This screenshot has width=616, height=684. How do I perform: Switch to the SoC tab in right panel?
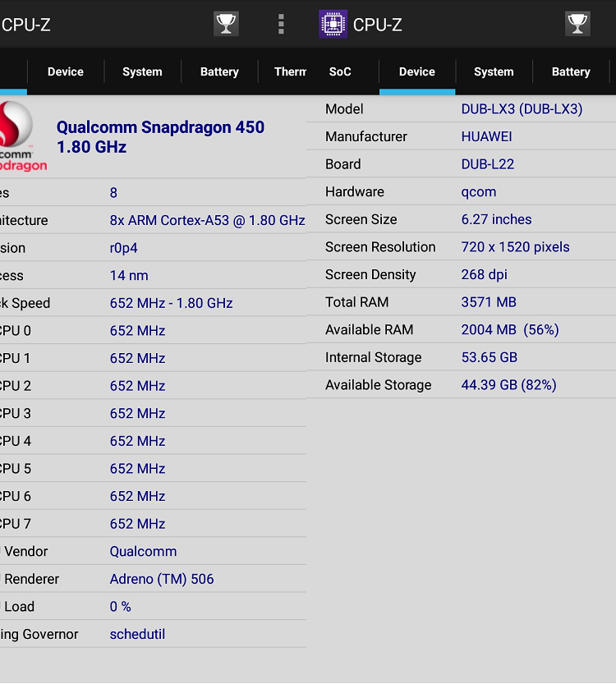340,72
